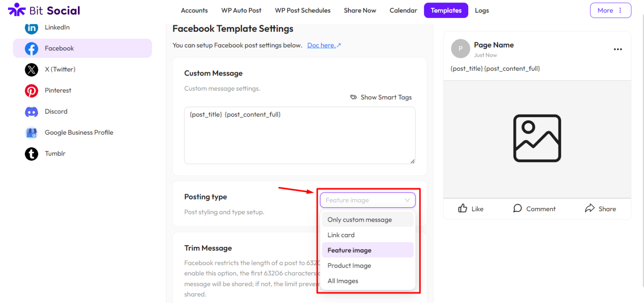This screenshot has width=644, height=303.
Task: Select Discord template label
Action: (56, 111)
